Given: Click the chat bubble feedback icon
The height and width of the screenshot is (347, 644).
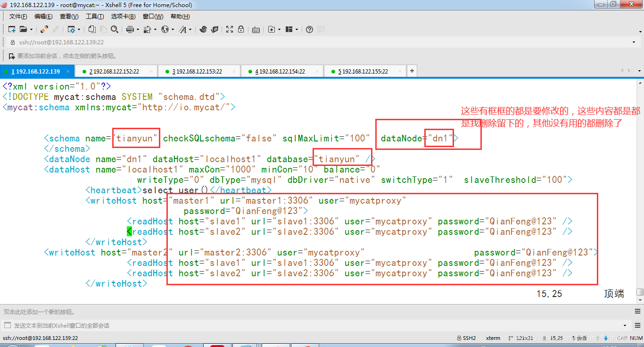Looking at the screenshot, I should tap(321, 29).
